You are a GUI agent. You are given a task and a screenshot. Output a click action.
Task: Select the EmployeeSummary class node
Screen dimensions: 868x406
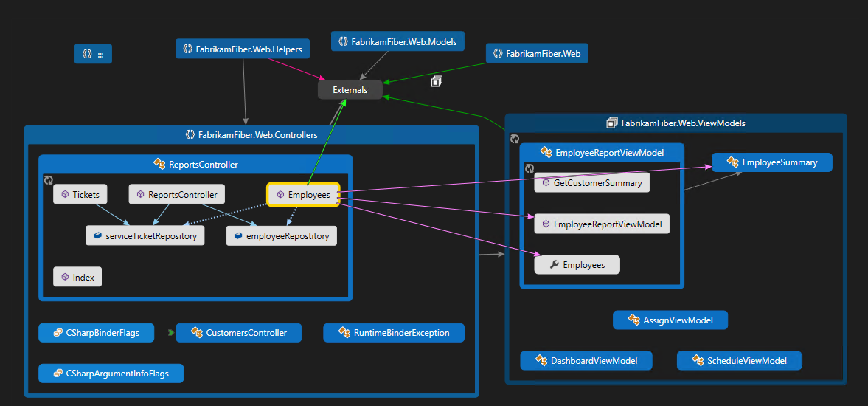(771, 162)
